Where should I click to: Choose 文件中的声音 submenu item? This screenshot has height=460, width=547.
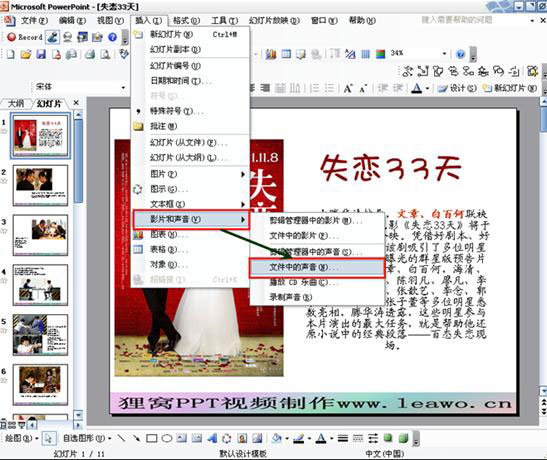pos(317,267)
